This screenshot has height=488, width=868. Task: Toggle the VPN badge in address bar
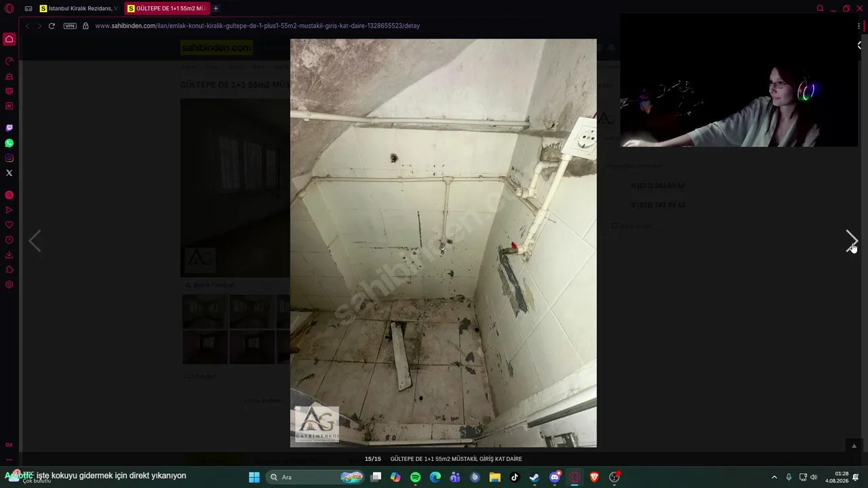[70, 26]
